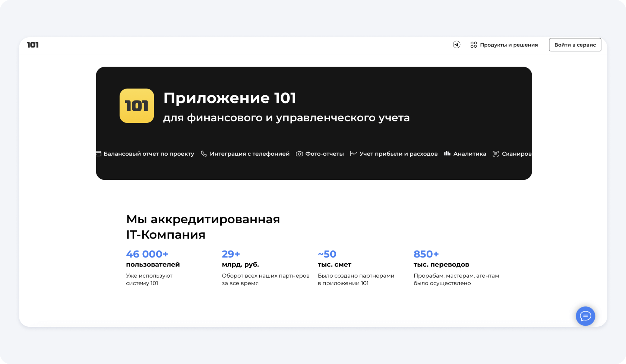Open the chat support bubble
The width and height of the screenshot is (626, 364).
coord(585,316)
